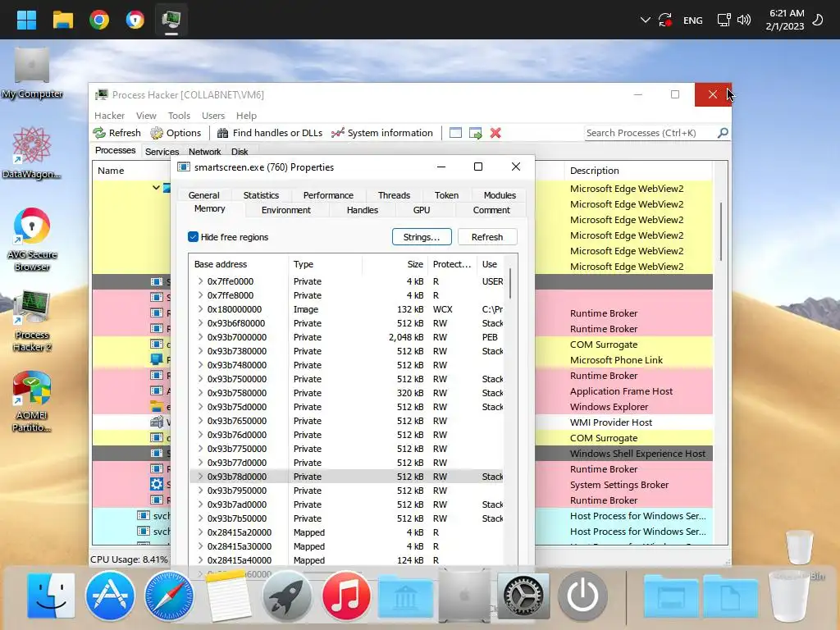Open Windows Start button

[26, 20]
